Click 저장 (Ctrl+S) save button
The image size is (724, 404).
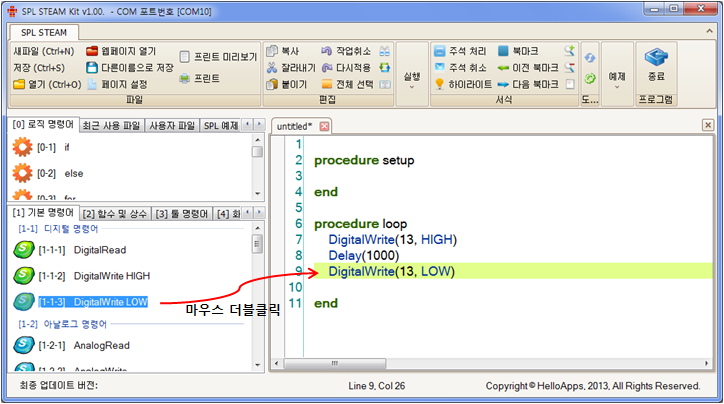(39, 68)
